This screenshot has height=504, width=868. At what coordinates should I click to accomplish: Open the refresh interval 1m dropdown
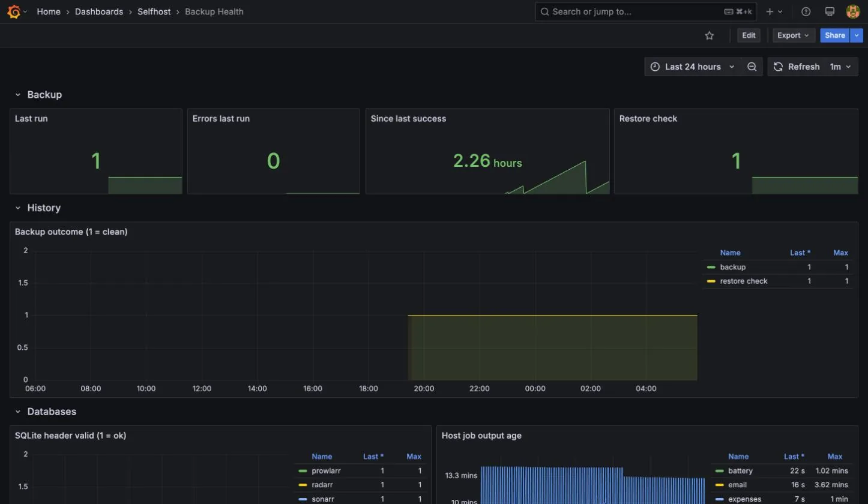(x=840, y=67)
